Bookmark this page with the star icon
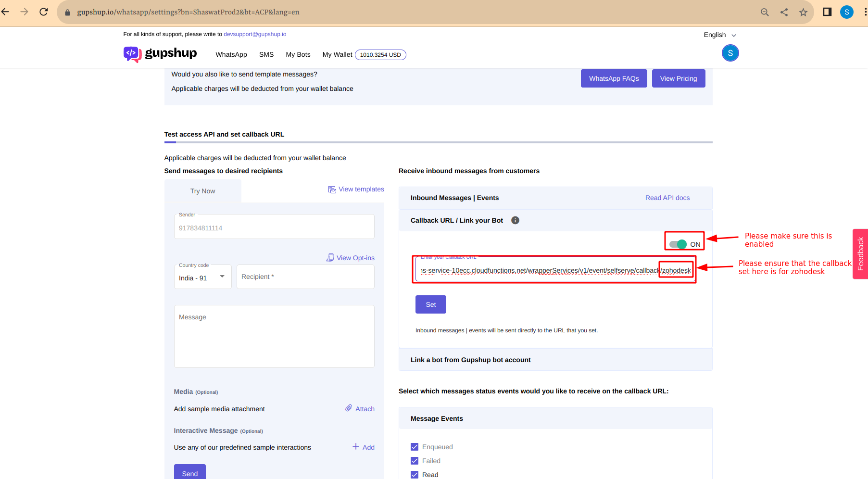 coord(803,13)
